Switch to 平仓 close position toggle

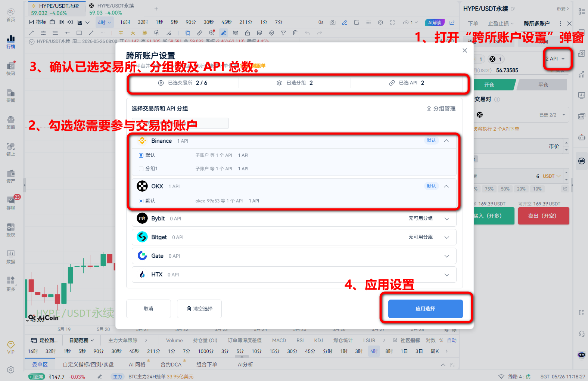543,85
